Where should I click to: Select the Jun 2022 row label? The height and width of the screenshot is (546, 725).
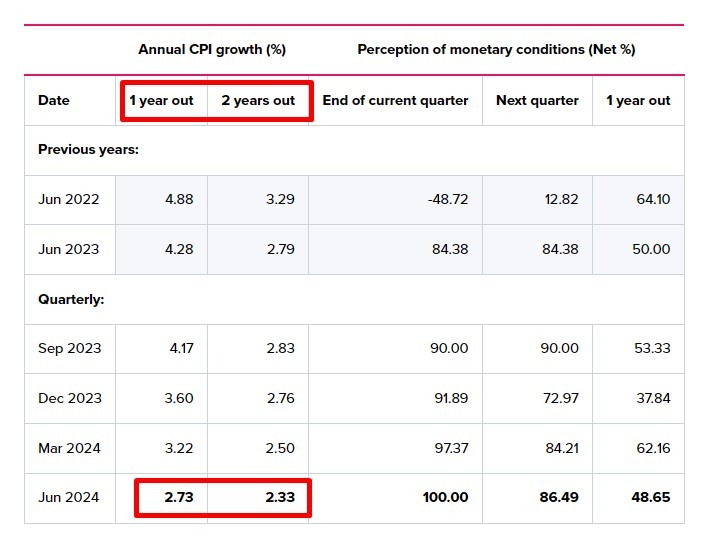pyautogui.click(x=69, y=199)
